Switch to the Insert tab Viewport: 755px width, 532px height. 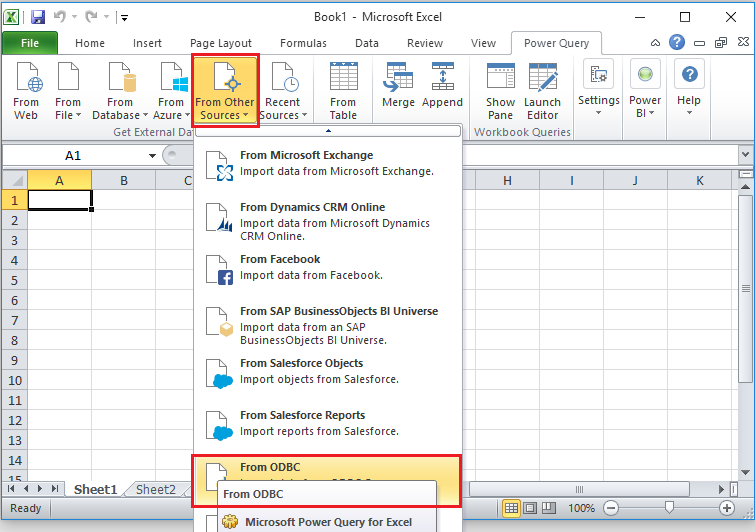[147, 43]
